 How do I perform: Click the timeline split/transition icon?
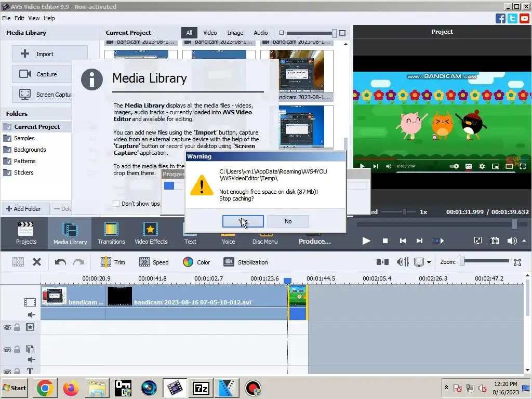tap(382, 262)
